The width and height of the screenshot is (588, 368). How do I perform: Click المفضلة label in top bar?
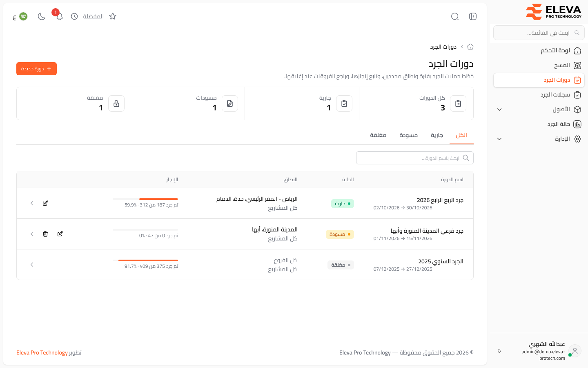point(94,16)
